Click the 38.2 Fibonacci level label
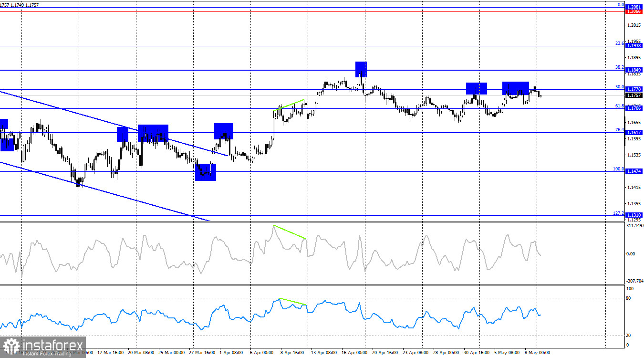This screenshot has height=358, width=644. tap(619, 67)
